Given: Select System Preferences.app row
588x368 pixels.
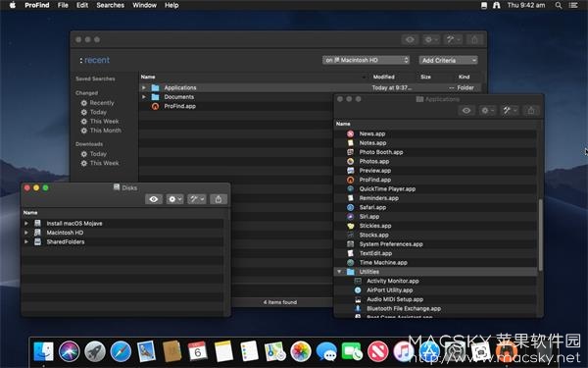Looking at the screenshot, I should [436, 244].
